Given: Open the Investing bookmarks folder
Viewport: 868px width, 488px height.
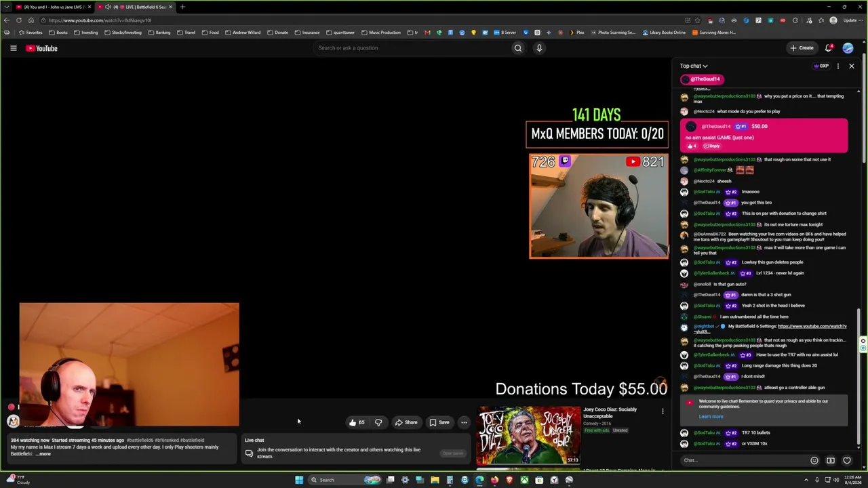Looking at the screenshot, I should click(86, 33).
